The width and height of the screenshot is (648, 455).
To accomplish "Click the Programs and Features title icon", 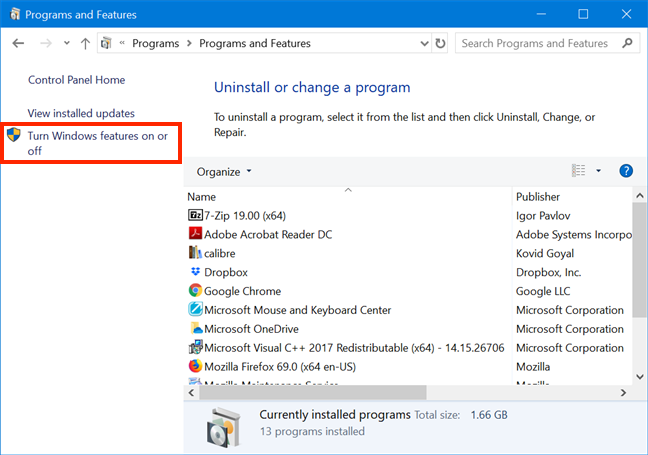I will (15, 14).
